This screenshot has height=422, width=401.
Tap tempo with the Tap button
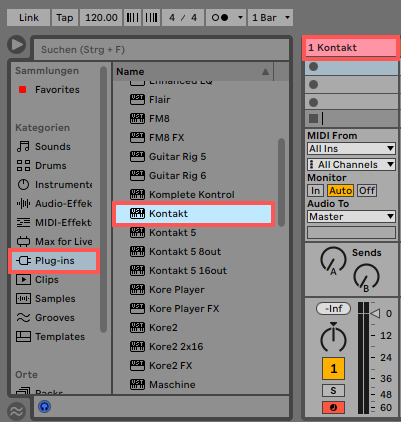[x=64, y=18]
